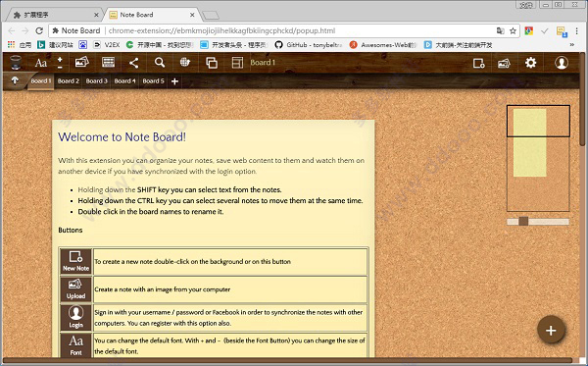
Task: Click the Buttons subheading in the note
Action: [x=71, y=231]
